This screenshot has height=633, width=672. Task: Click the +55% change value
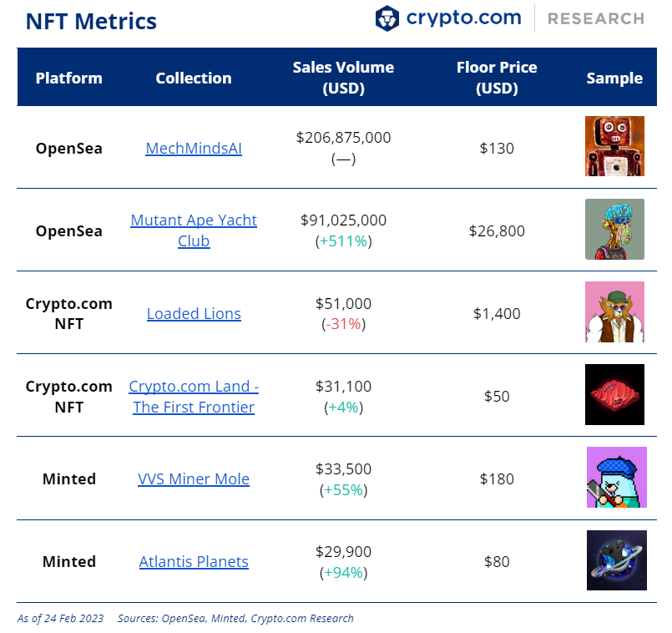[343, 489]
